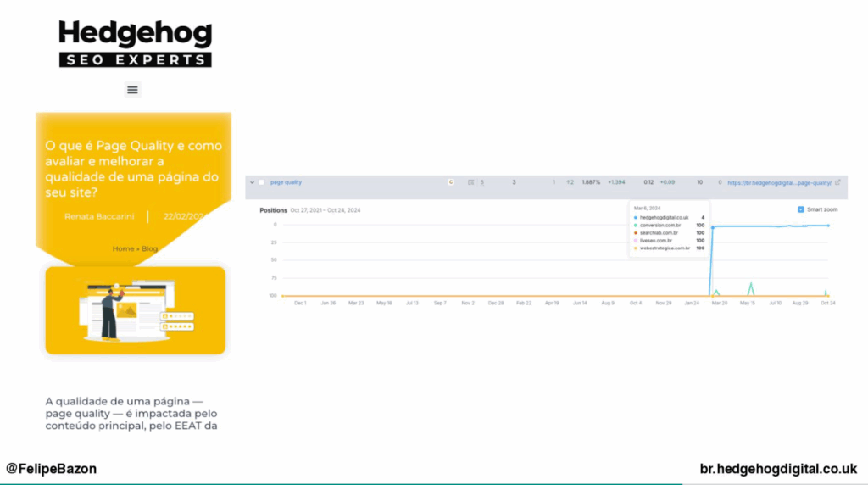Go to Home in the breadcrumb
Screen dimensions: 868x485
[x=123, y=248]
